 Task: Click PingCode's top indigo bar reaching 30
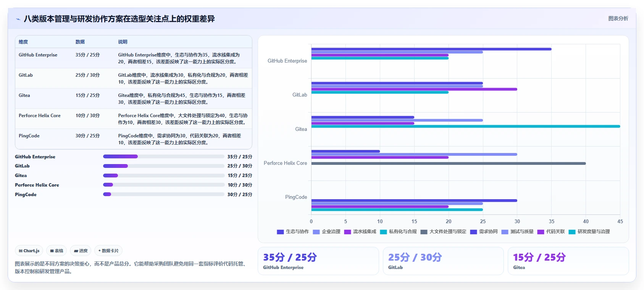point(414,200)
